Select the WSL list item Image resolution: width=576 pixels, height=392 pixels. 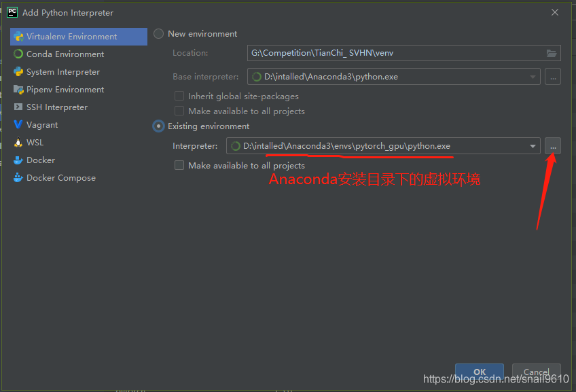tap(79, 142)
